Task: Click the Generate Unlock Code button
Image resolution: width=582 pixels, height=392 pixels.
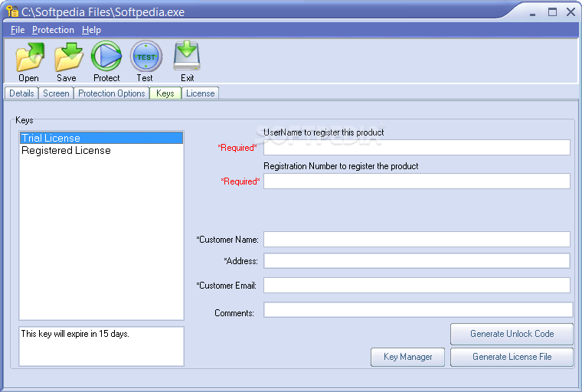Action: point(512,334)
